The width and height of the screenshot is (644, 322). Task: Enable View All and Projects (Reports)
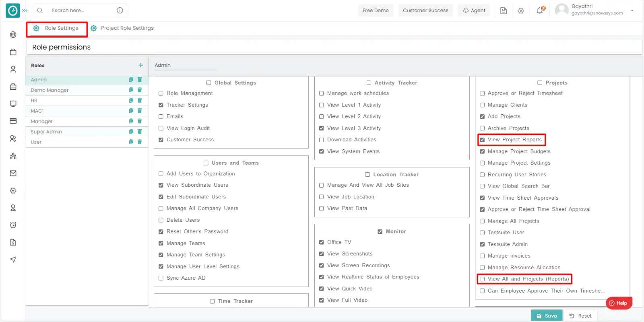tap(482, 279)
